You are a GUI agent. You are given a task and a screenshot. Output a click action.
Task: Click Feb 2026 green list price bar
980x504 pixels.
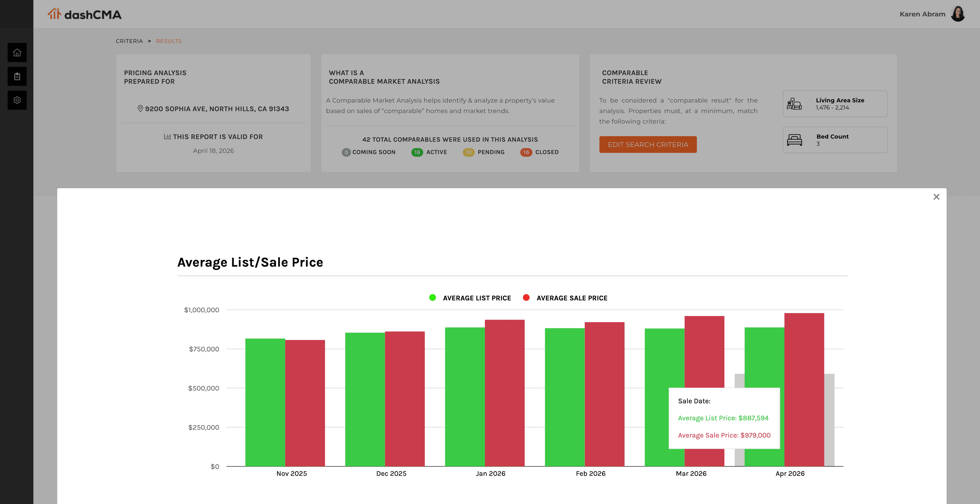tap(565, 397)
